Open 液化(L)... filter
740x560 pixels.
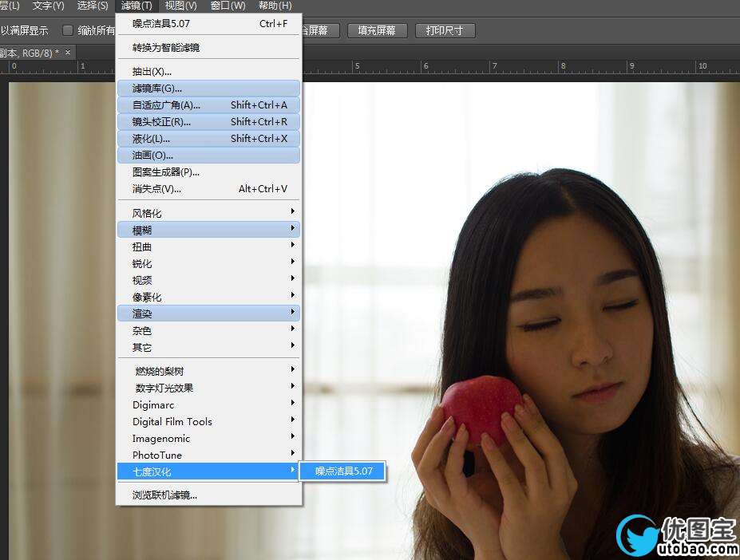pyautogui.click(x=208, y=139)
